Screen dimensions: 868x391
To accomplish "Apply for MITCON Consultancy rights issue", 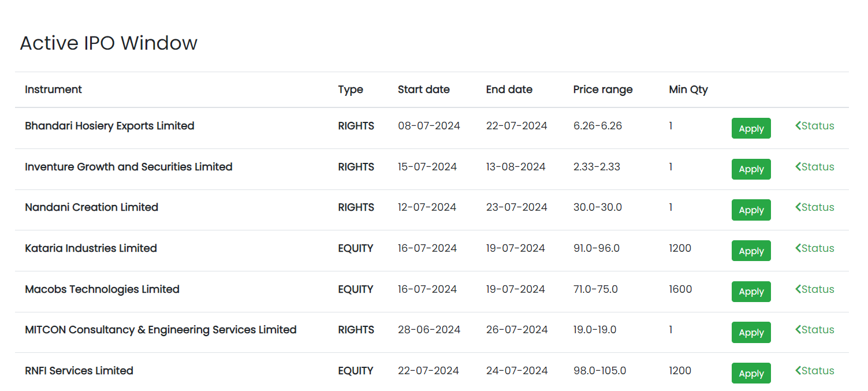I will pyautogui.click(x=751, y=333).
